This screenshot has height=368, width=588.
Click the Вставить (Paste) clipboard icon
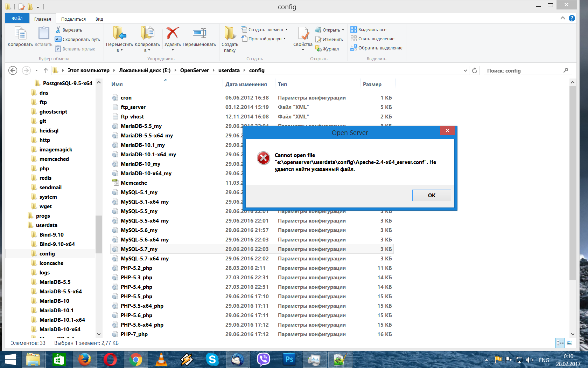tap(43, 33)
